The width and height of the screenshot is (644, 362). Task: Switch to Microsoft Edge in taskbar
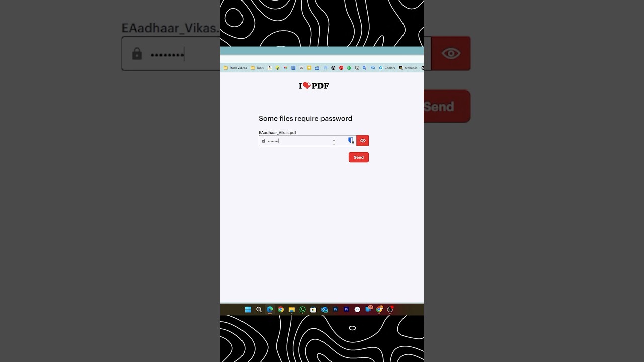click(270, 310)
